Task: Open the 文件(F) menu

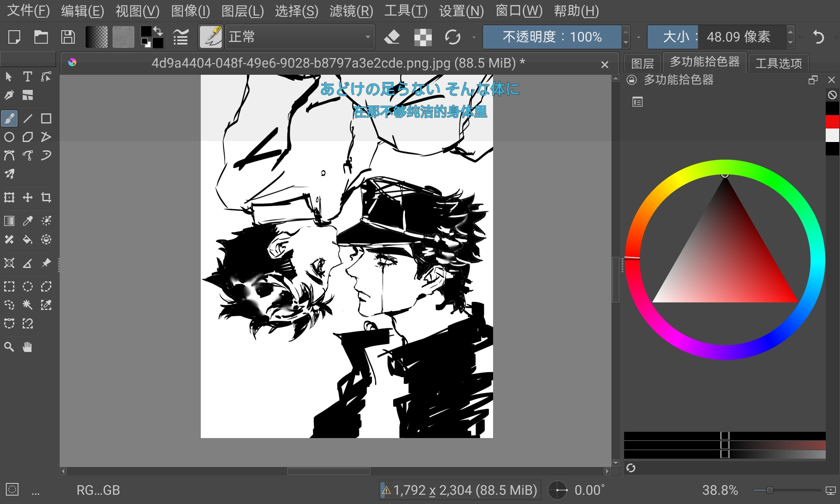Action: coord(29,11)
